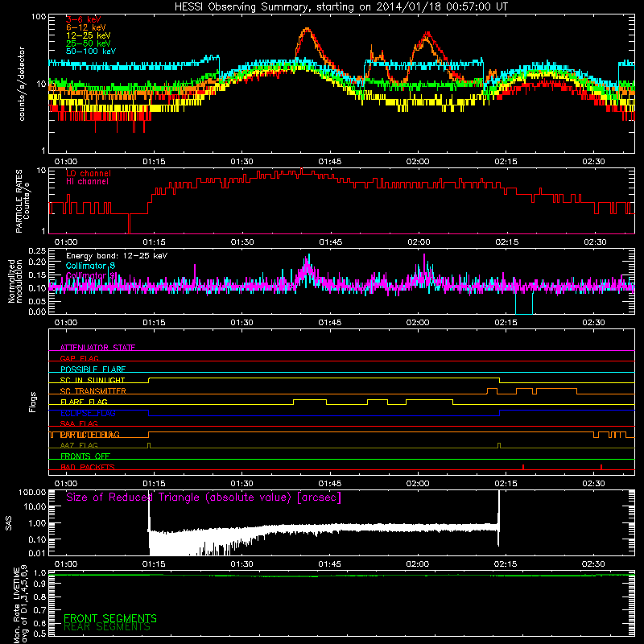Click the AAZ FLAG label
644x644 pixels.
point(79,445)
